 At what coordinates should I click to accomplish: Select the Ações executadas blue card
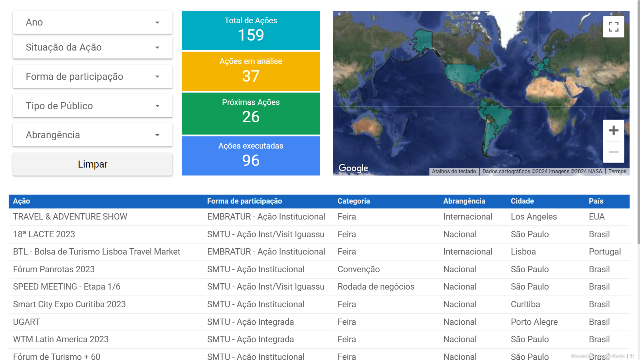point(251,156)
